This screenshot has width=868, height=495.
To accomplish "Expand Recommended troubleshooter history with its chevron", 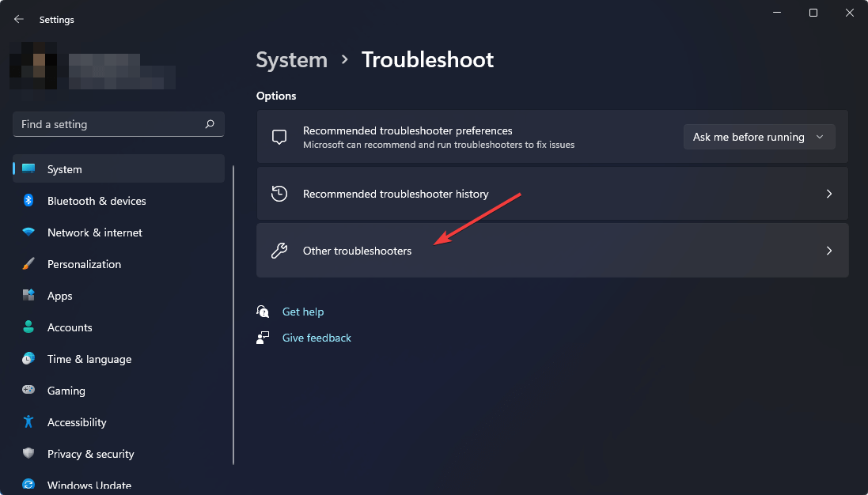I will click(828, 193).
